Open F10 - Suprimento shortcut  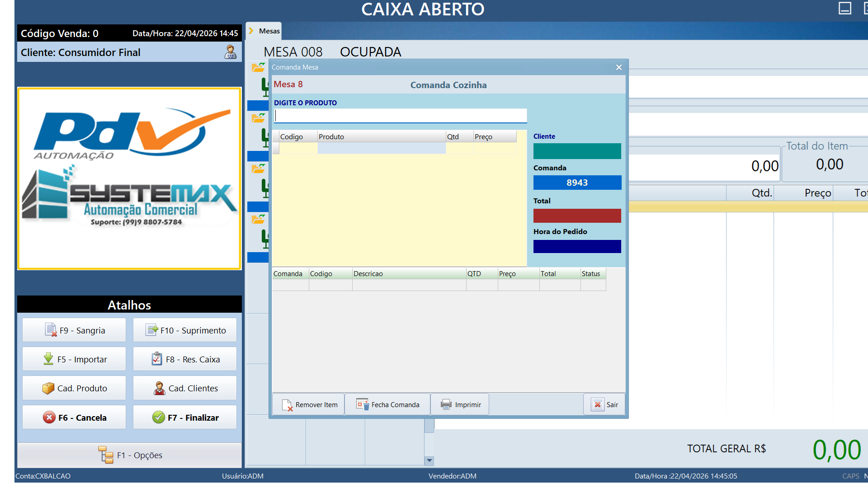pyautogui.click(x=185, y=330)
